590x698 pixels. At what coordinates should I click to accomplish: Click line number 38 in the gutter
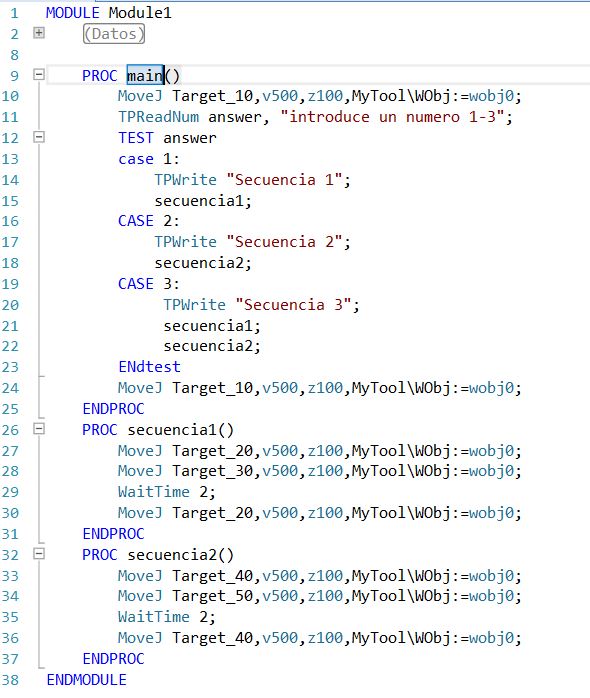tap(10, 680)
